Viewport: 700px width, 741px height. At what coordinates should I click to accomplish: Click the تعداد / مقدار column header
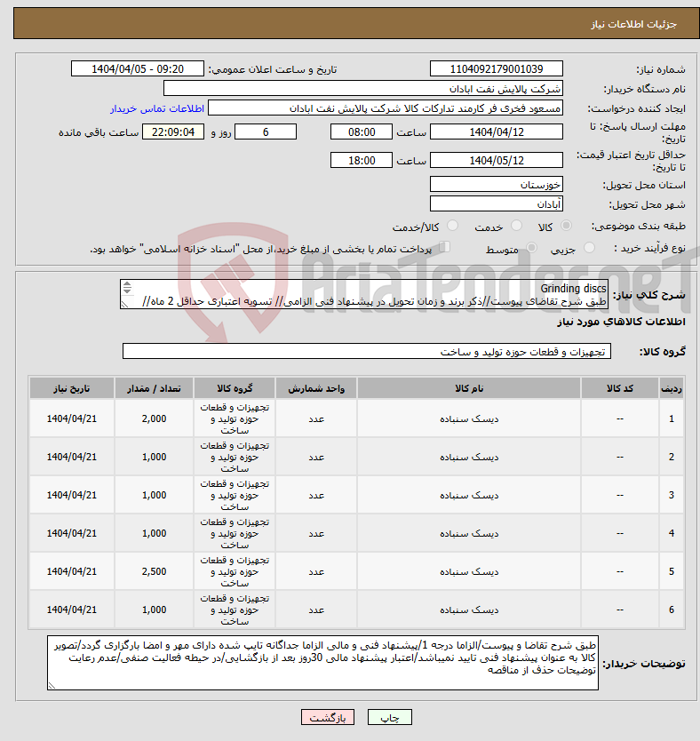(154, 388)
